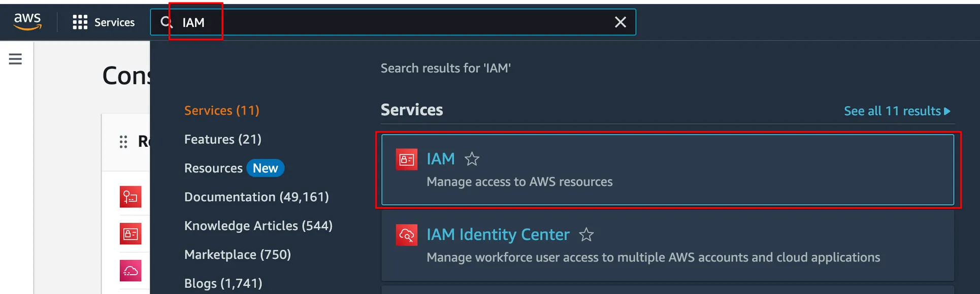
Task: Select Services (11) results category
Action: pos(221,110)
